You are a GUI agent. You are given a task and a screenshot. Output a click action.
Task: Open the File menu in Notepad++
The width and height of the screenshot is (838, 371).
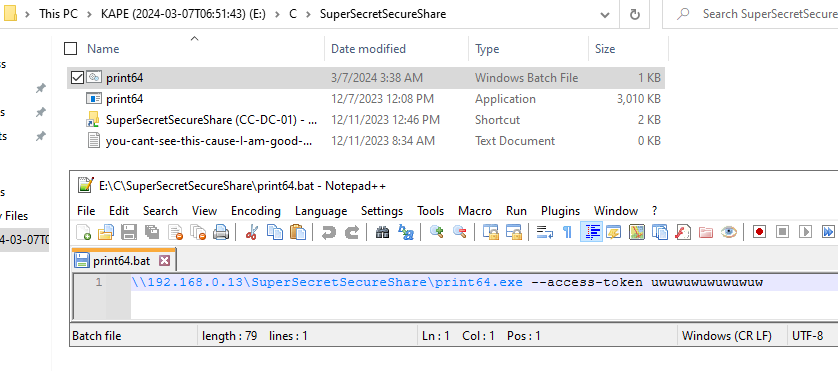pyautogui.click(x=86, y=211)
